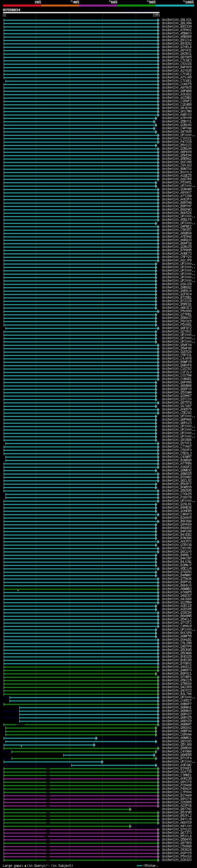Screen dimensions: 197x868
Task: Click label UniRef100_A9THX5
Action: pos(177,88)
